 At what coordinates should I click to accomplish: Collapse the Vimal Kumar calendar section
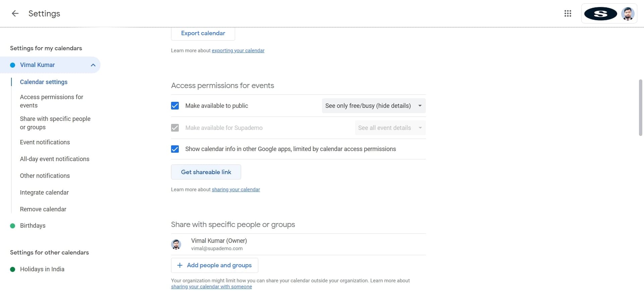[x=93, y=65]
